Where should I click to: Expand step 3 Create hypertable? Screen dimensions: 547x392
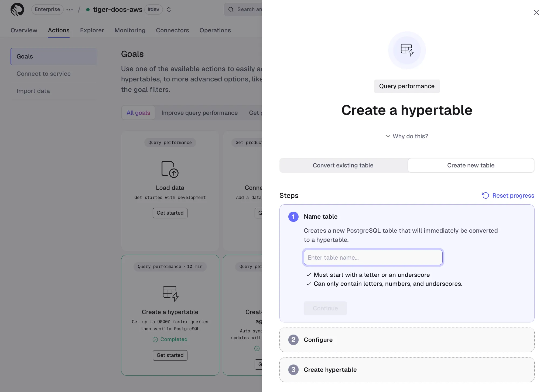coord(407,370)
